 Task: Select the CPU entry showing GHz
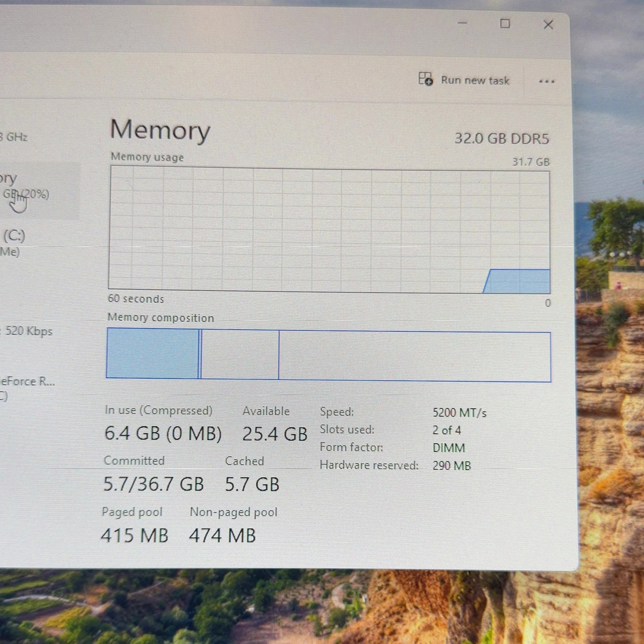(14, 137)
